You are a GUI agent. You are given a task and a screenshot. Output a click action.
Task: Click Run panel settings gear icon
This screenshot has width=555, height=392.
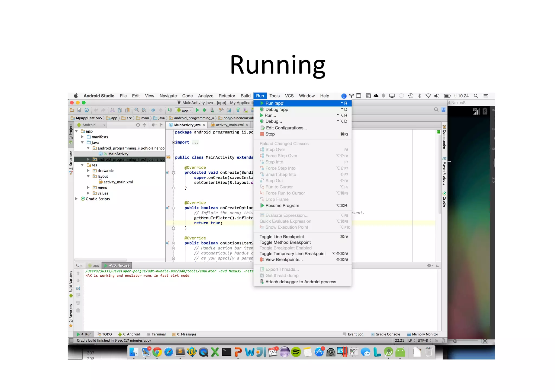click(x=429, y=265)
